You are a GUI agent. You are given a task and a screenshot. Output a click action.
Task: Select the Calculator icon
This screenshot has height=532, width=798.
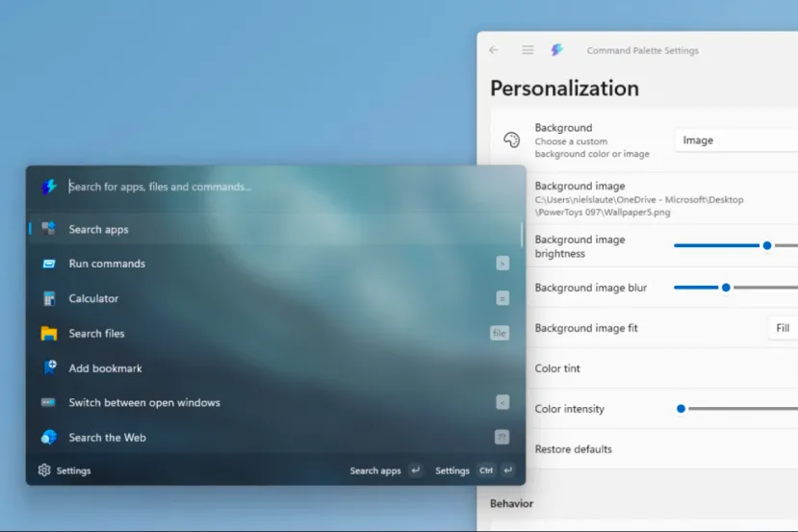click(49, 298)
